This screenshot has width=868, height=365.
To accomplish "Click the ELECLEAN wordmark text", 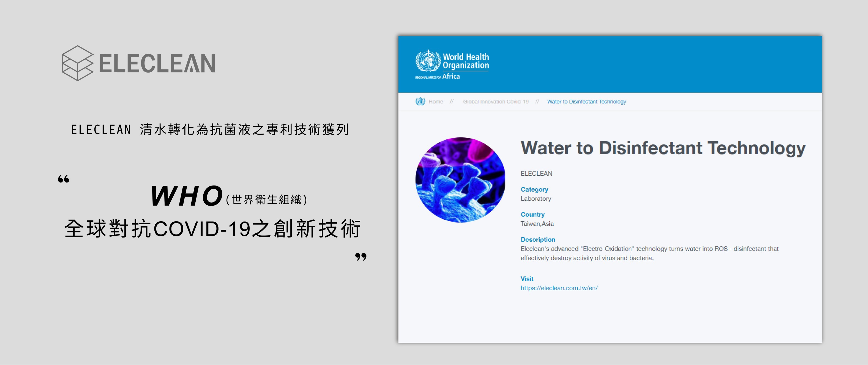I will pos(157,63).
